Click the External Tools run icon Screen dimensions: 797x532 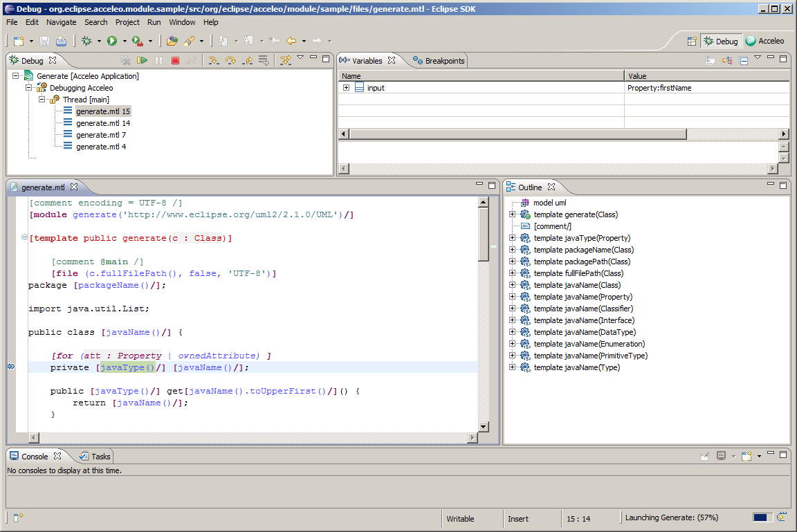tap(137, 41)
